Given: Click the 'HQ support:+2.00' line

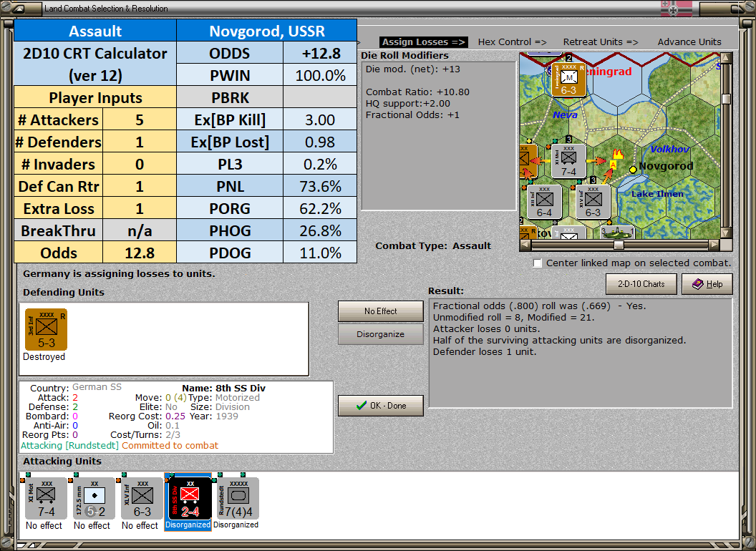Looking at the screenshot, I should 408,103.
